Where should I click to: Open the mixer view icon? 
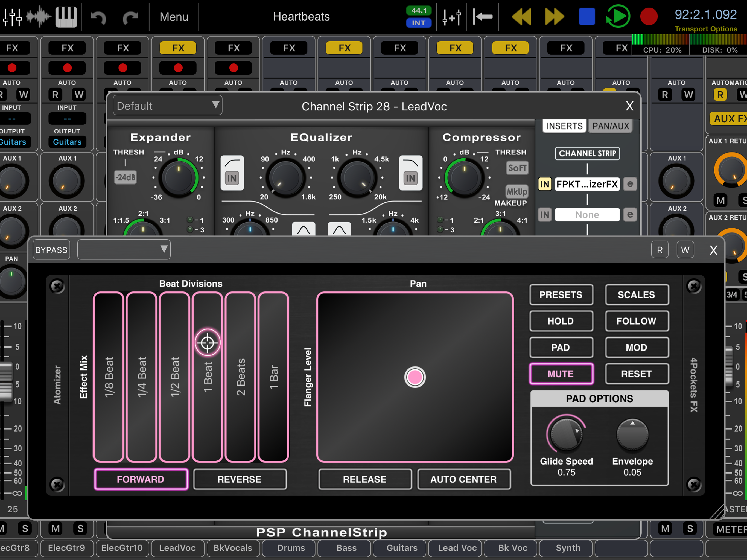(12, 17)
